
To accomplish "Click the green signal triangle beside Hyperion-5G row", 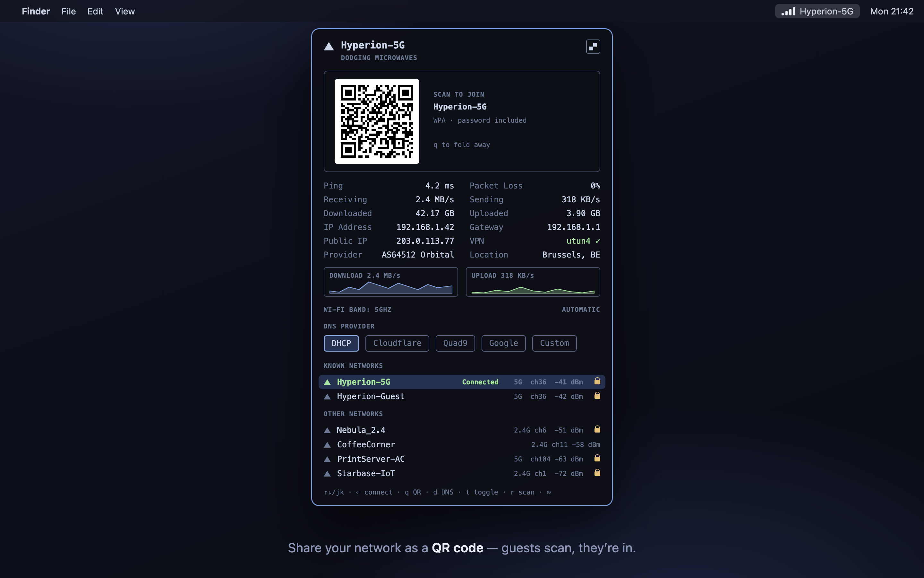I will (x=327, y=382).
